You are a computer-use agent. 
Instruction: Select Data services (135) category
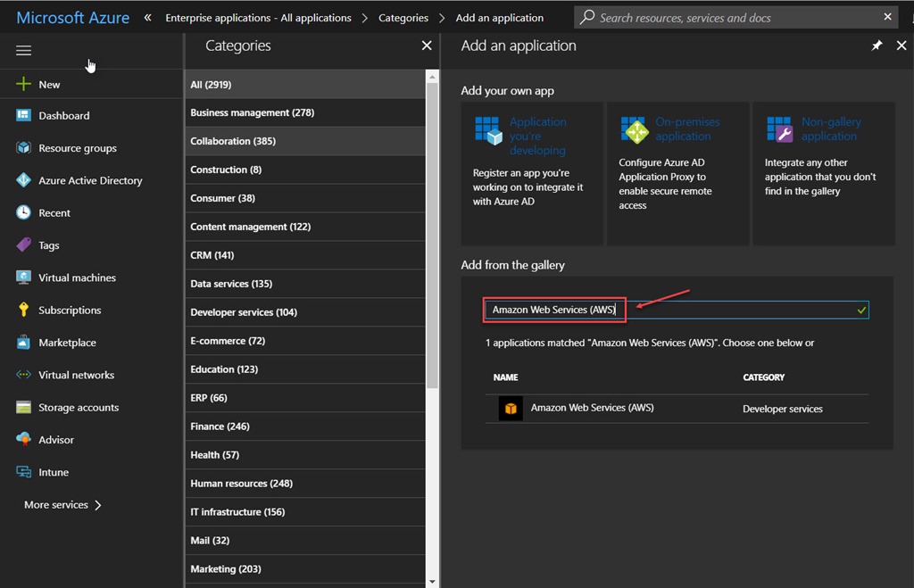pos(305,284)
